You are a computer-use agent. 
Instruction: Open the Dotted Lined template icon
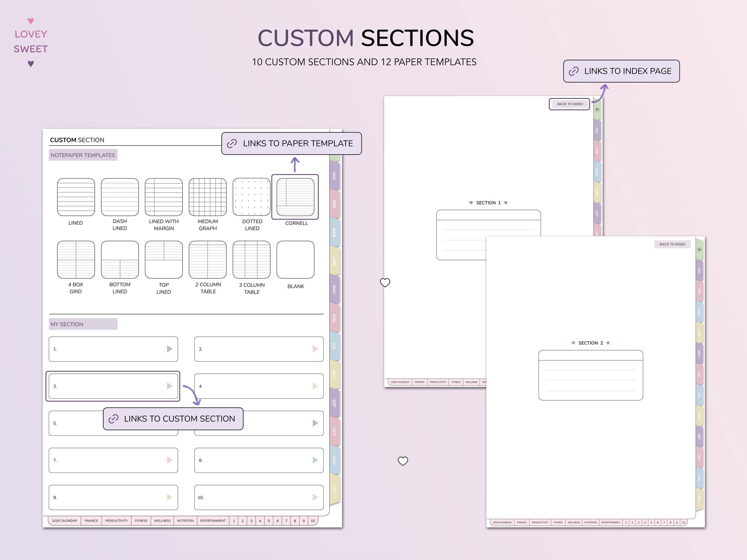pyautogui.click(x=251, y=197)
